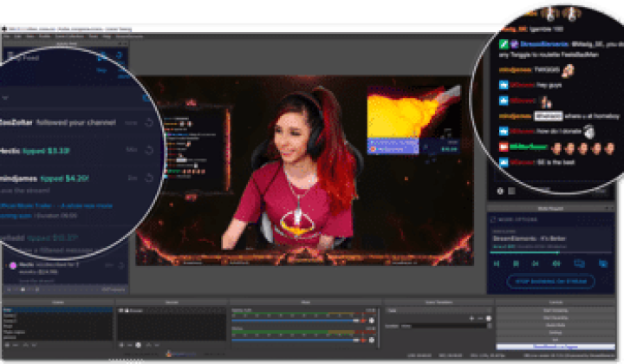Open the File menu
The height and width of the screenshot is (364, 624).
tap(6, 36)
